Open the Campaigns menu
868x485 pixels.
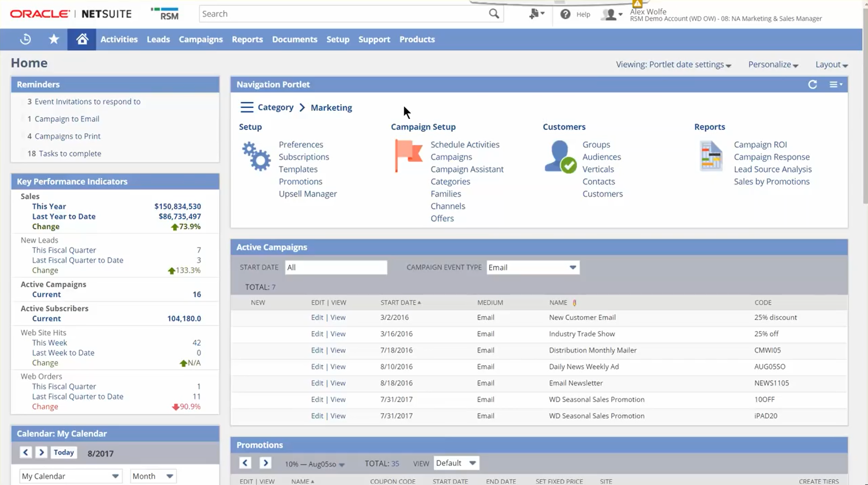tap(201, 39)
